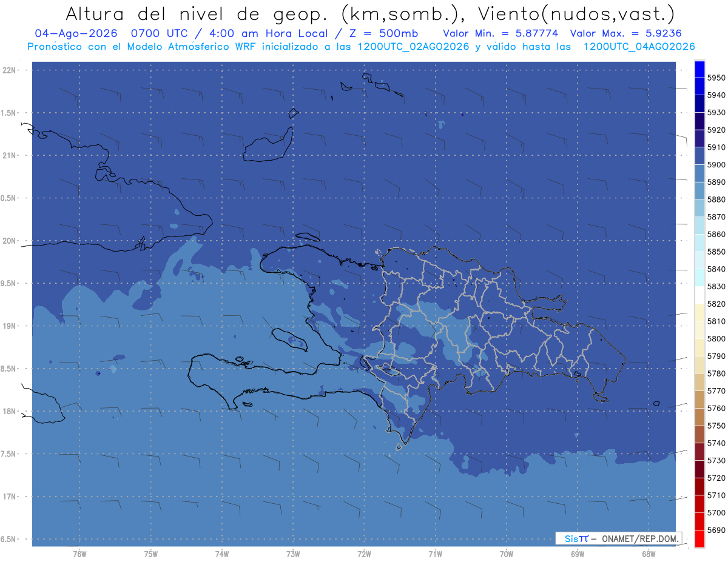Click the '5720' legend value

point(716,478)
